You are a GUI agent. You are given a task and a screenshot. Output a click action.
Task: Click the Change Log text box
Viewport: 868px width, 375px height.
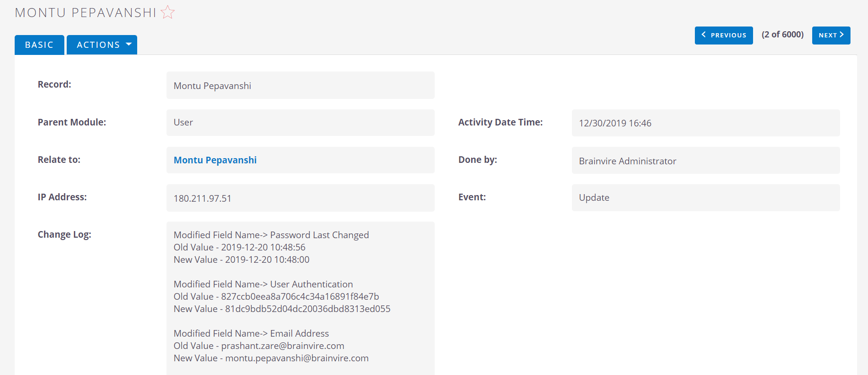tap(300, 298)
